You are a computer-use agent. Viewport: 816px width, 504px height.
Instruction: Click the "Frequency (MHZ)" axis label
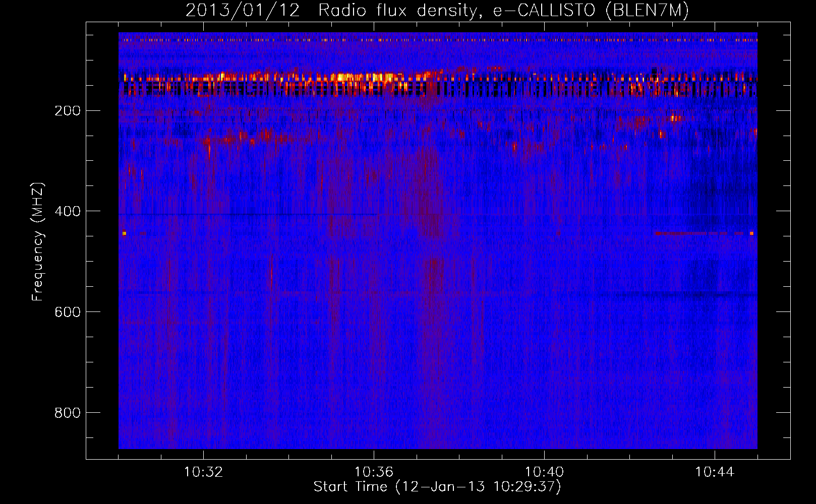click(38, 242)
